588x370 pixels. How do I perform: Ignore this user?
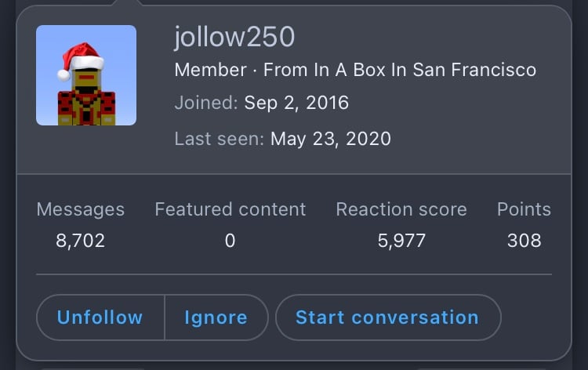(216, 317)
